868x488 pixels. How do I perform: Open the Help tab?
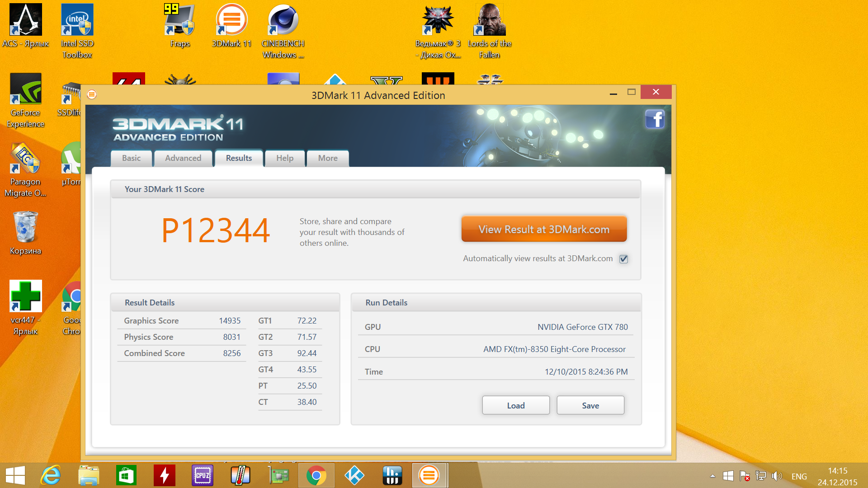coord(285,158)
